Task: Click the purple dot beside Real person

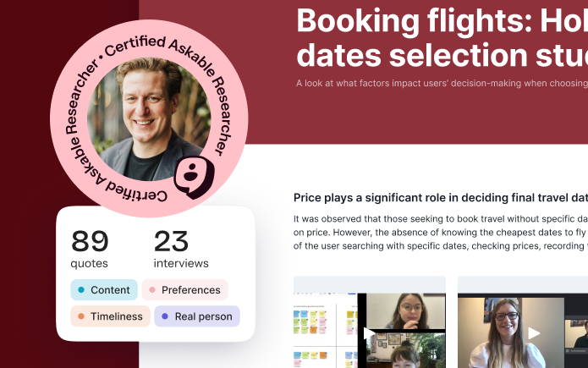Action: [164, 316]
